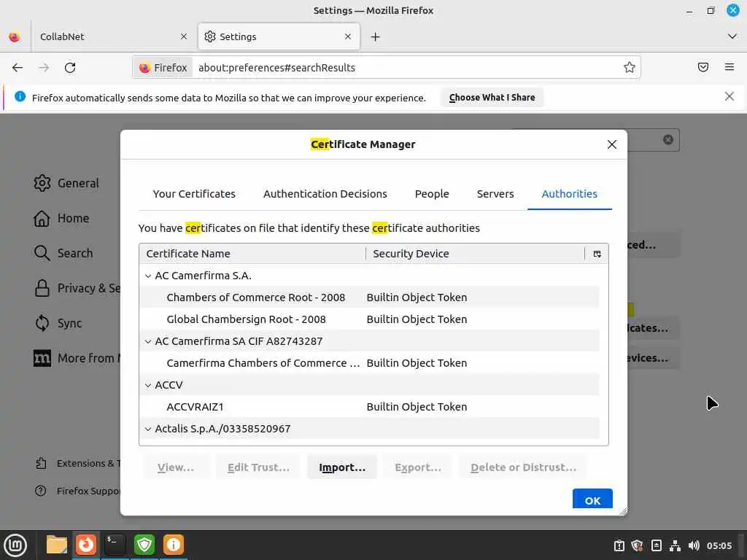
Task: Select Global Chambersign Root - 2008 certificate
Action: [x=369, y=319]
